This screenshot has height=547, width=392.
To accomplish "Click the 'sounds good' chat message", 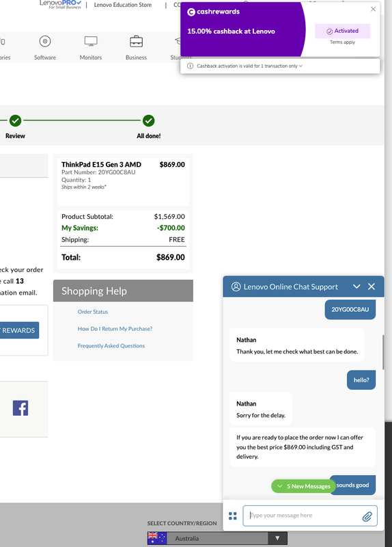I will [x=352, y=485].
